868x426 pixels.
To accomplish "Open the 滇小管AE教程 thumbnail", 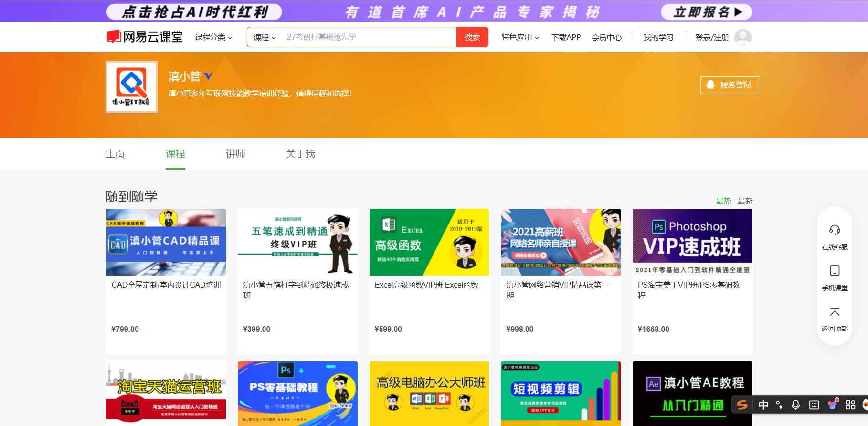I will pos(692,394).
